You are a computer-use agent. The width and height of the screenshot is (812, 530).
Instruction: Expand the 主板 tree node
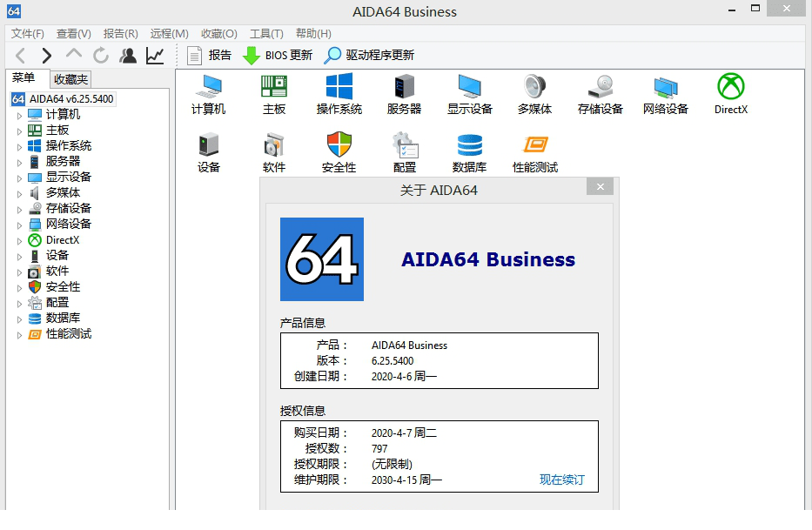pyautogui.click(x=20, y=129)
